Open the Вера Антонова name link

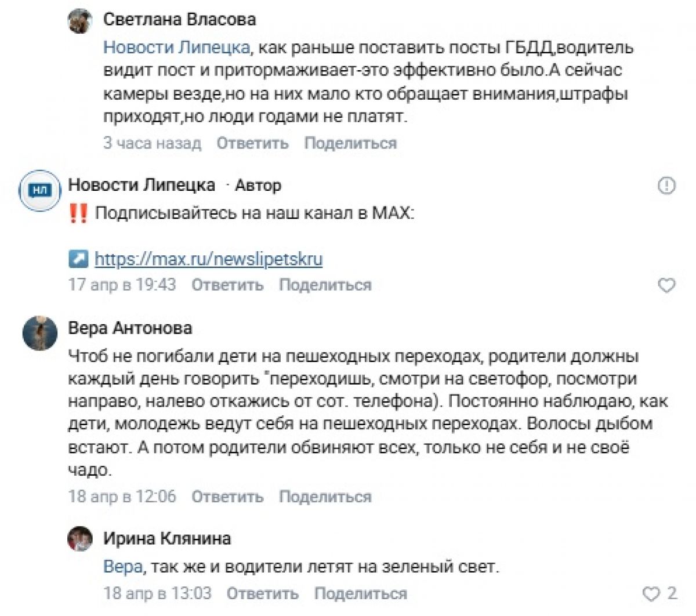tap(130, 328)
